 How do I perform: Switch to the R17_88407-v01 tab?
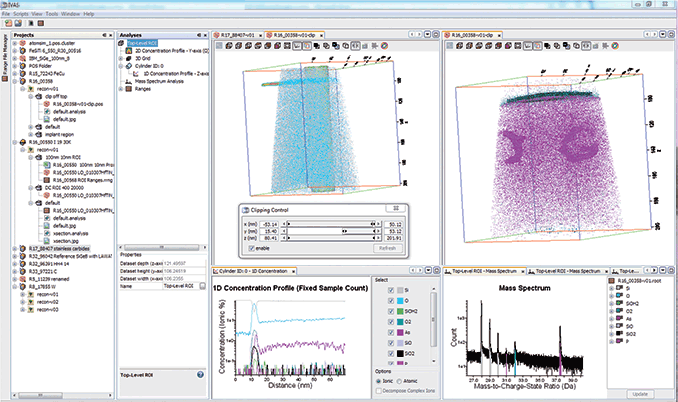coord(235,35)
